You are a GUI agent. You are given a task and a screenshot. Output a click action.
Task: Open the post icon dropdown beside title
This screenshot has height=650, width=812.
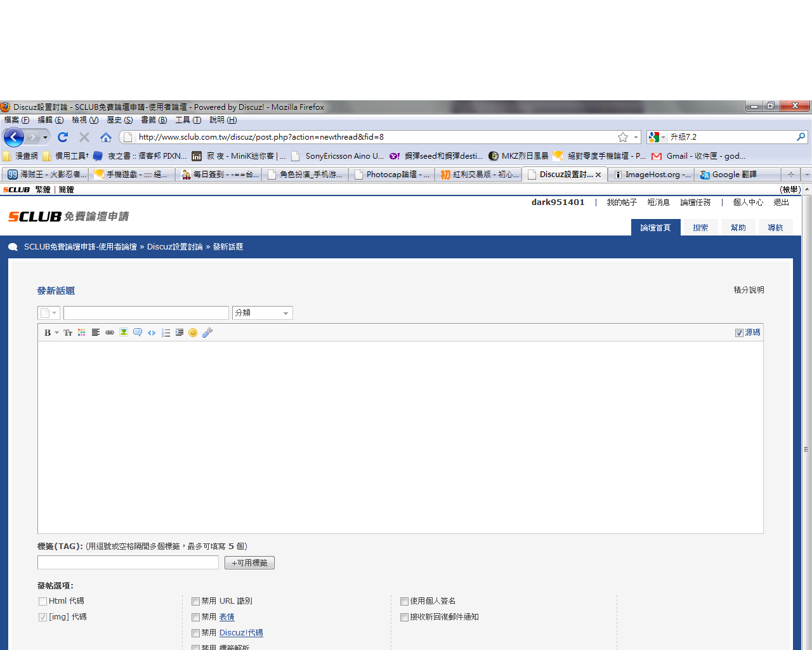[x=49, y=313]
